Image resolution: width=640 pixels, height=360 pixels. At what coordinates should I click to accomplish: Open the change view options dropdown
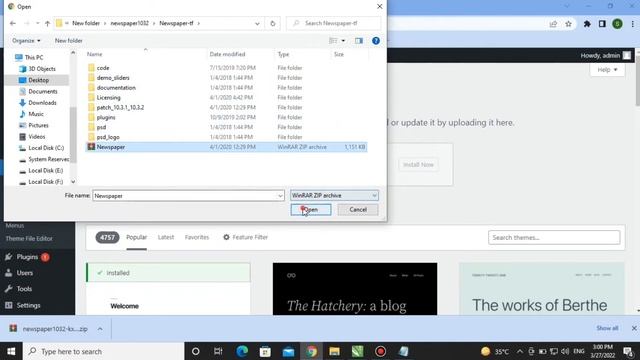[343, 40]
